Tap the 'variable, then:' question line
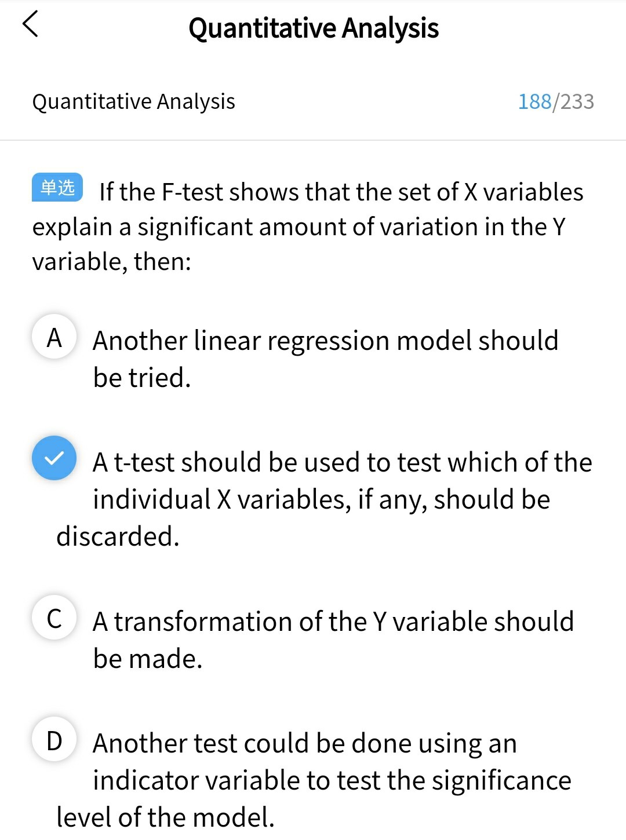 (x=111, y=262)
